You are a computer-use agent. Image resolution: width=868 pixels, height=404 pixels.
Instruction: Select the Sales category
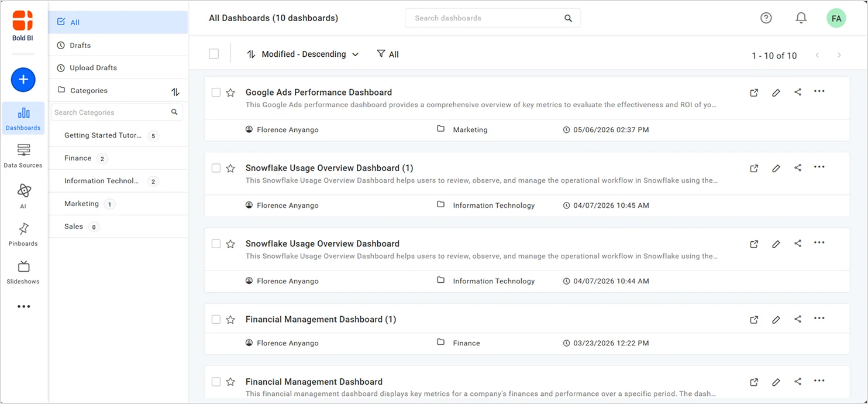point(118,227)
